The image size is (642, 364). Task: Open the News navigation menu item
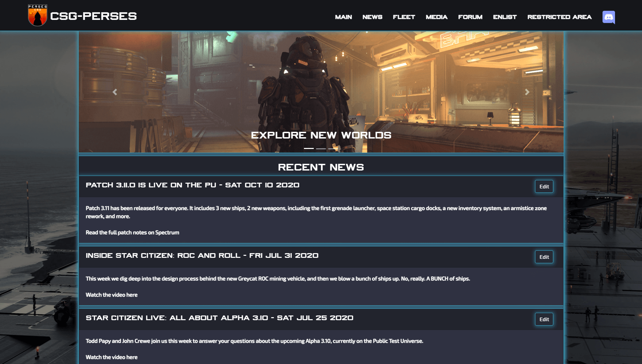372,17
